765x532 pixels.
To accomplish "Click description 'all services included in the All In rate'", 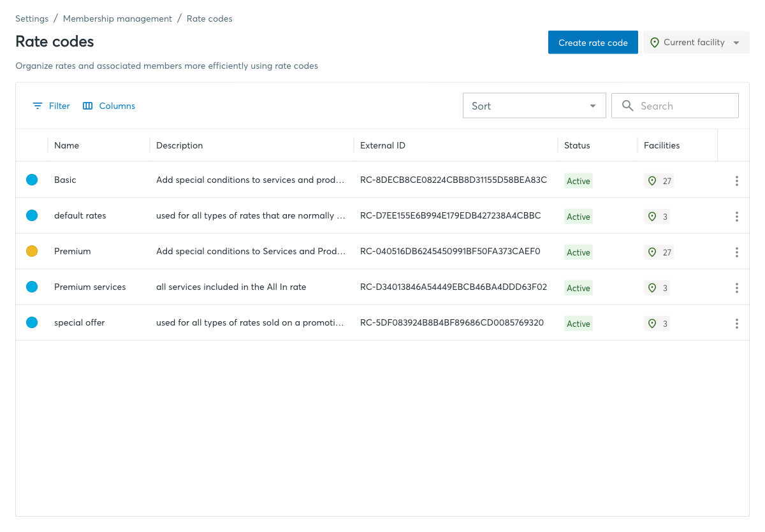I will pyautogui.click(x=231, y=287).
